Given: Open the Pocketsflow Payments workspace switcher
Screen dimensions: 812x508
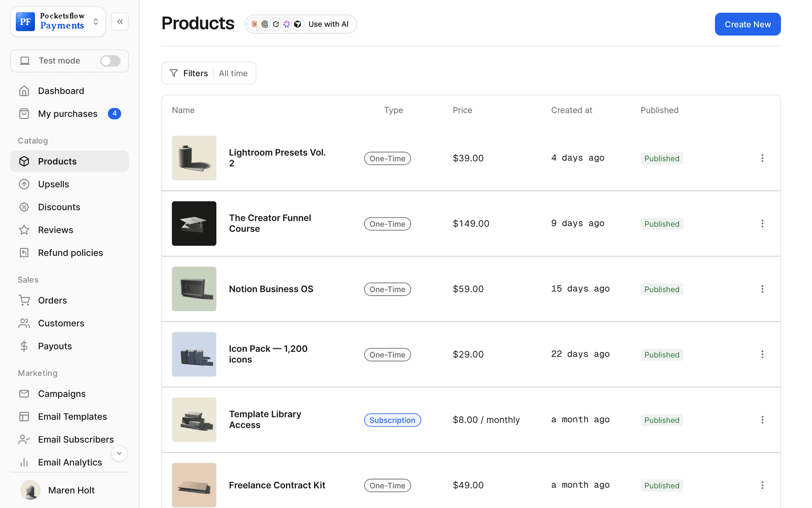Looking at the screenshot, I should [x=58, y=21].
